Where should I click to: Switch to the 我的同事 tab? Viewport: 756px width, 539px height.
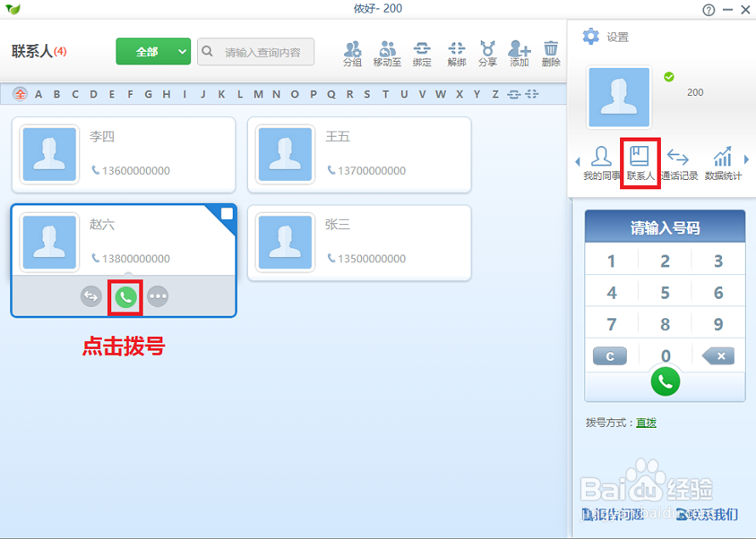coord(602,161)
